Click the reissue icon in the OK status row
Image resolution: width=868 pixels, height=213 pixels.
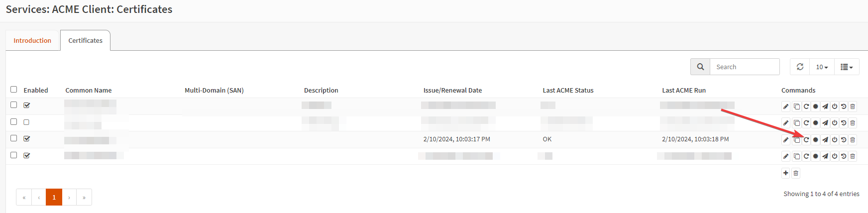point(806,140)
